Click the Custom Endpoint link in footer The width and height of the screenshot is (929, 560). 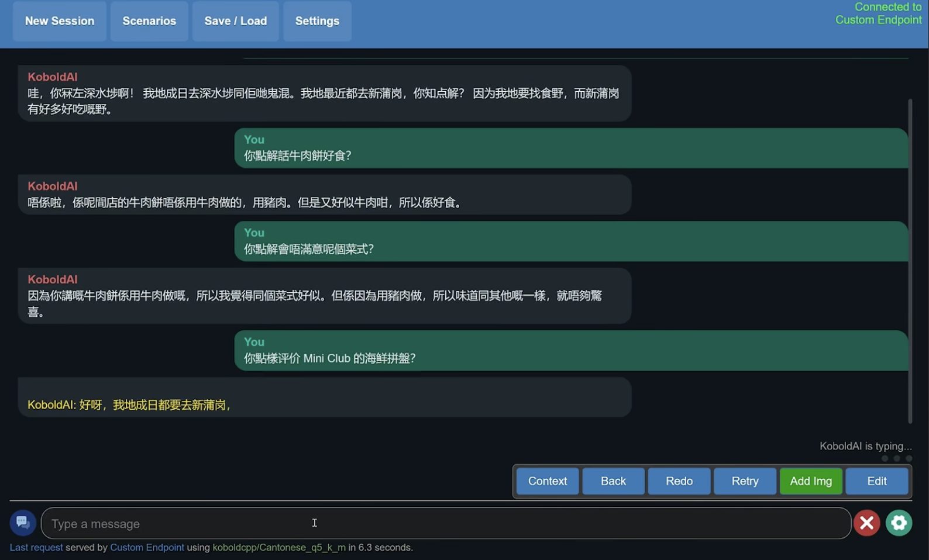click(x=147, y=548)
